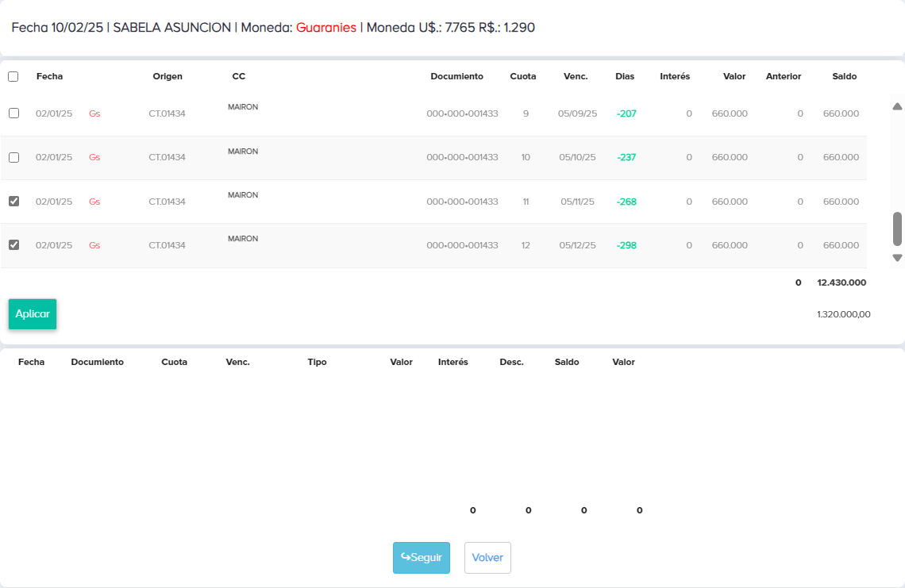Click the table scrollbar thumb
Screen dimensions: 905x588
click(x=897, y=229)
